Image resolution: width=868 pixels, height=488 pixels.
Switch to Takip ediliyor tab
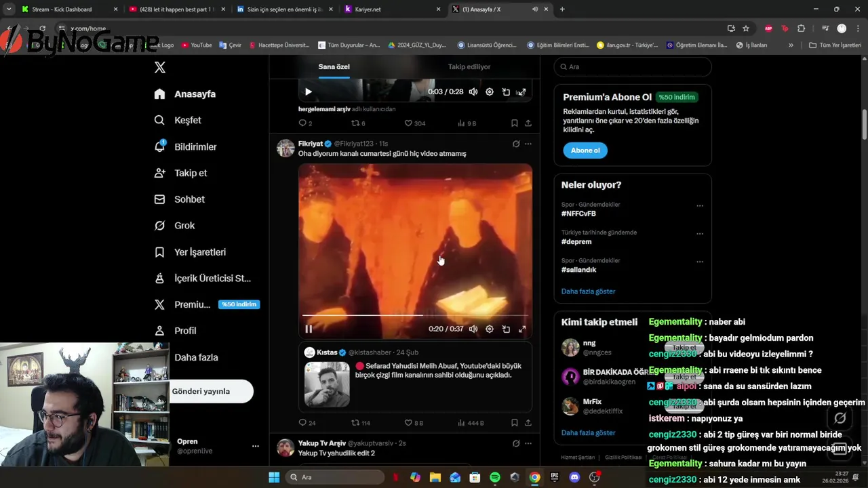click(x=469, y=67)
